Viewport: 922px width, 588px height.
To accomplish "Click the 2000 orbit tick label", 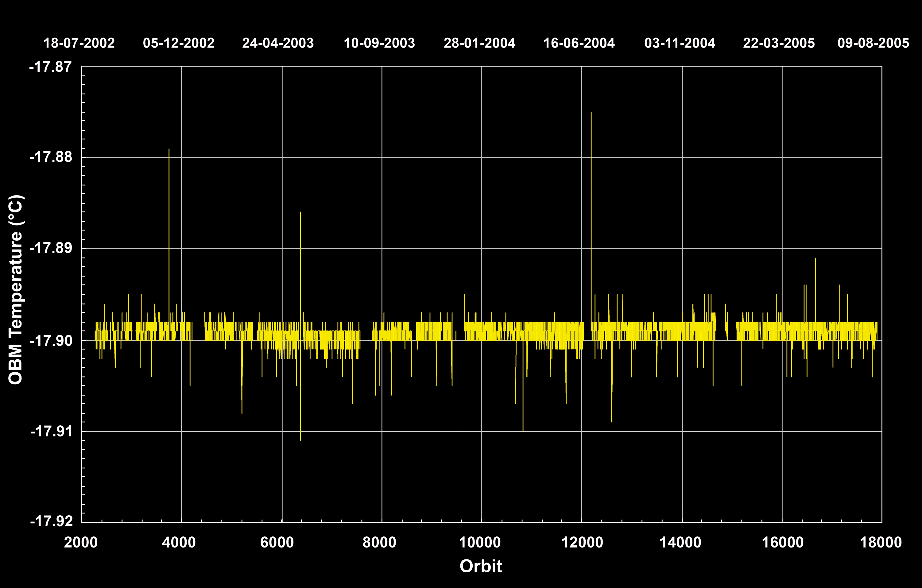I will 81,543.
